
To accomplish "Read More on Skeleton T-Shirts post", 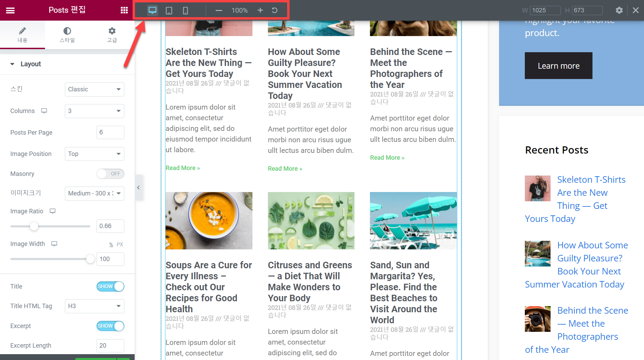I will click(x=183, y=168).
